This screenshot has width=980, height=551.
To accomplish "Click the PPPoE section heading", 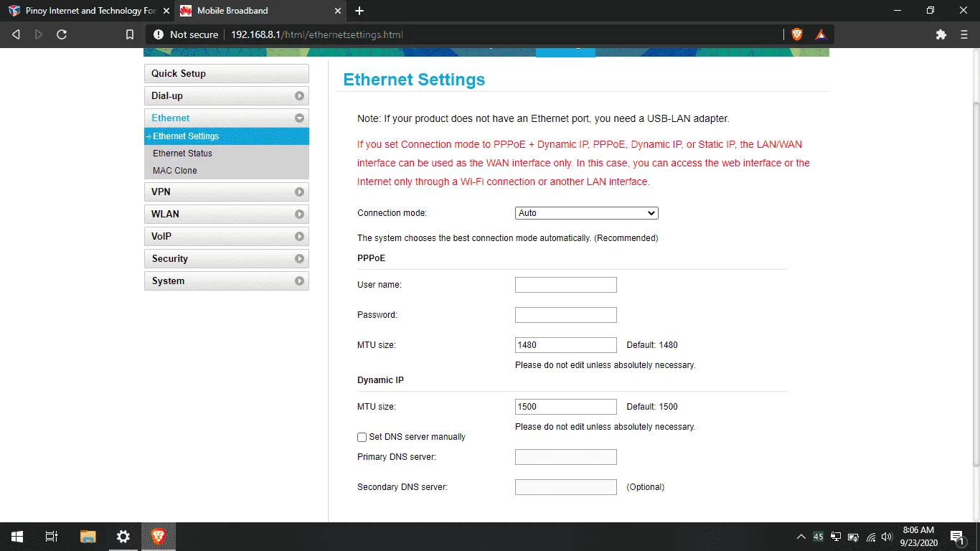I will [x=372, y=258].
